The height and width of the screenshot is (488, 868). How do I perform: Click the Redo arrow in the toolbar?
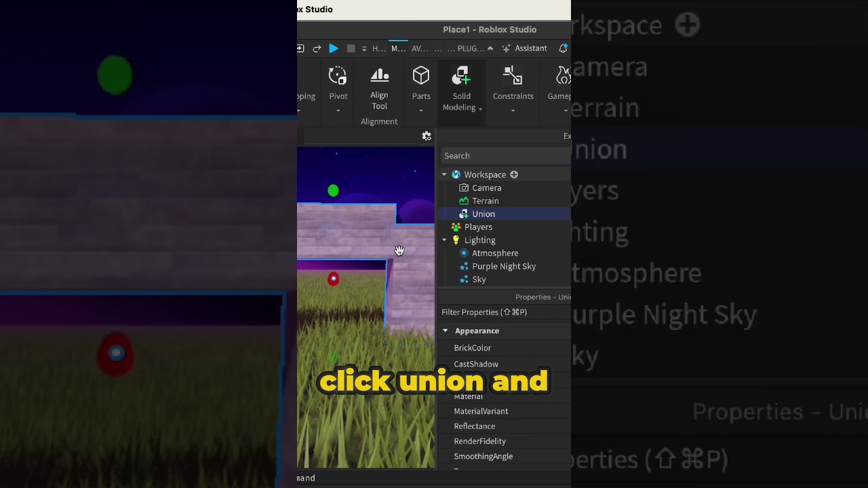[317, 49]
